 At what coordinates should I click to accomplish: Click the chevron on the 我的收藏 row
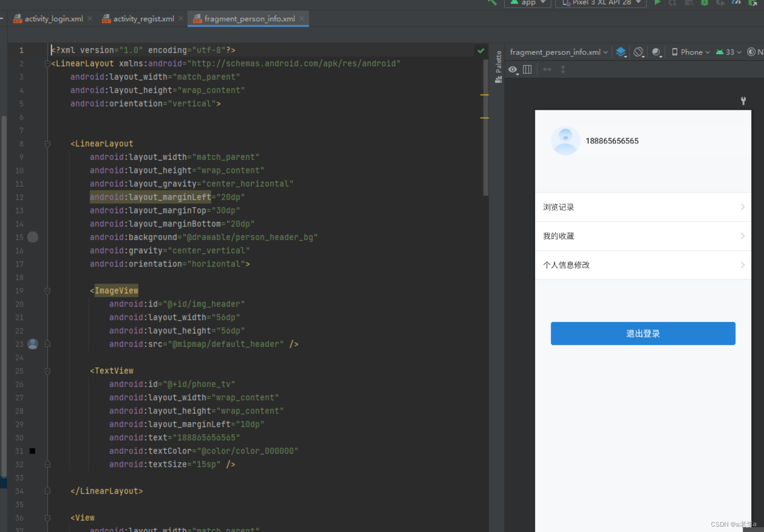743,236
